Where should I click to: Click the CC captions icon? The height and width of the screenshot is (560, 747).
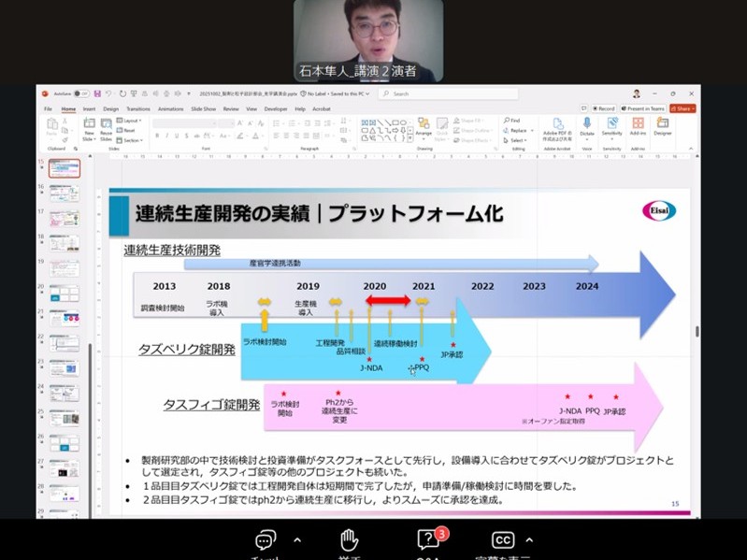503,540
